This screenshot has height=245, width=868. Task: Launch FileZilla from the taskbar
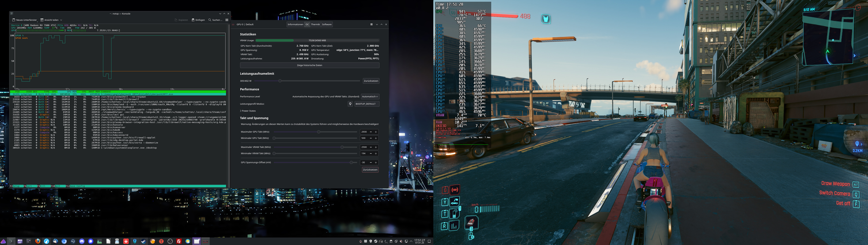179,241
